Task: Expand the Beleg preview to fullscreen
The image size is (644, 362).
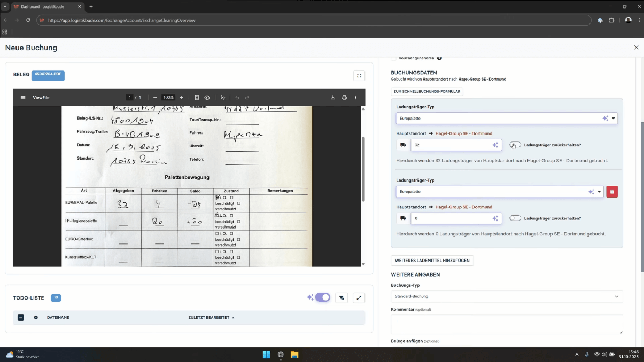Action: click(359, 76)
